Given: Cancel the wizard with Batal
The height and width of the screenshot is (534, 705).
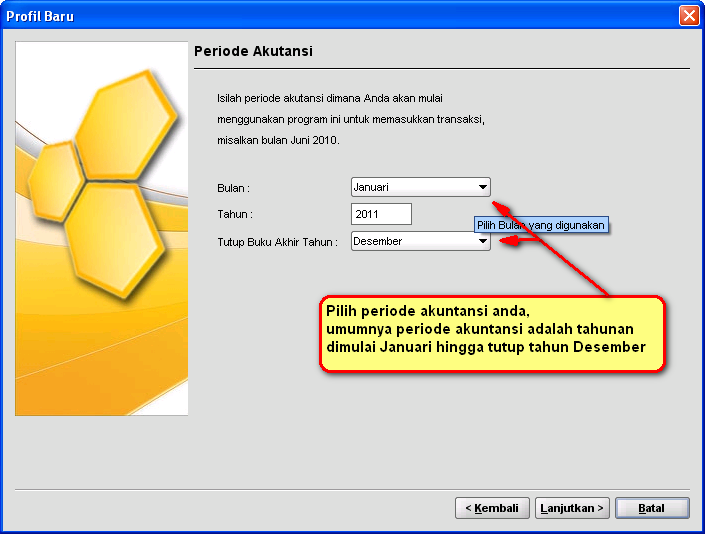Looking at the screenshot, I should (x=652, y=508).
